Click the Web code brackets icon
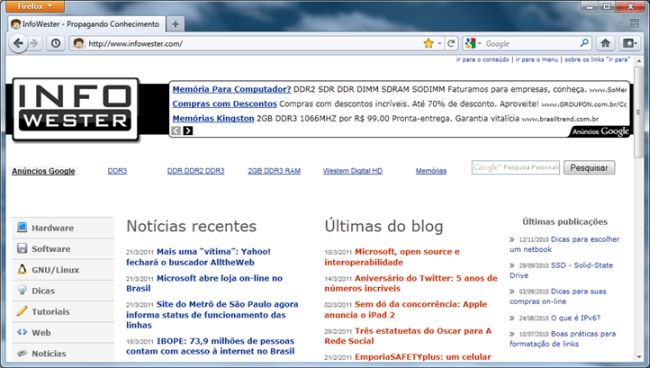Image resolution: width=650 pixels, height=368 pixels. tap(22, 332)
